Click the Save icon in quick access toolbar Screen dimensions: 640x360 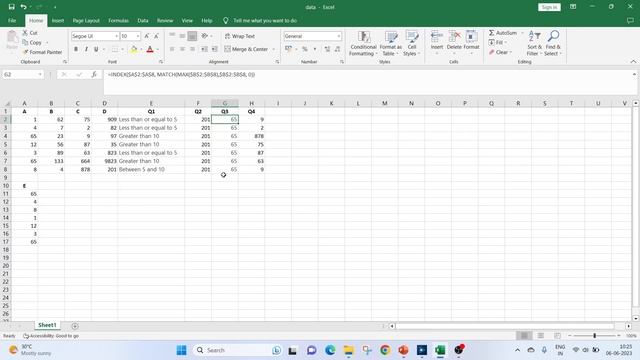(11, 7)
